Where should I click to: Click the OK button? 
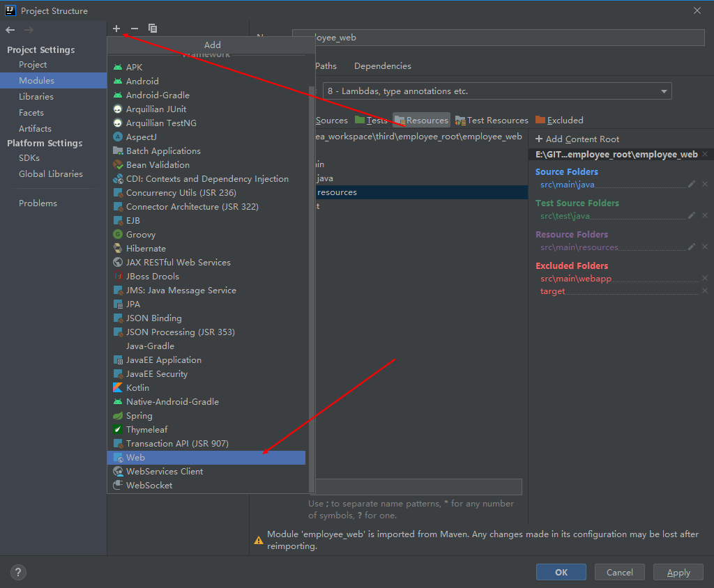[x=561, y=572]
